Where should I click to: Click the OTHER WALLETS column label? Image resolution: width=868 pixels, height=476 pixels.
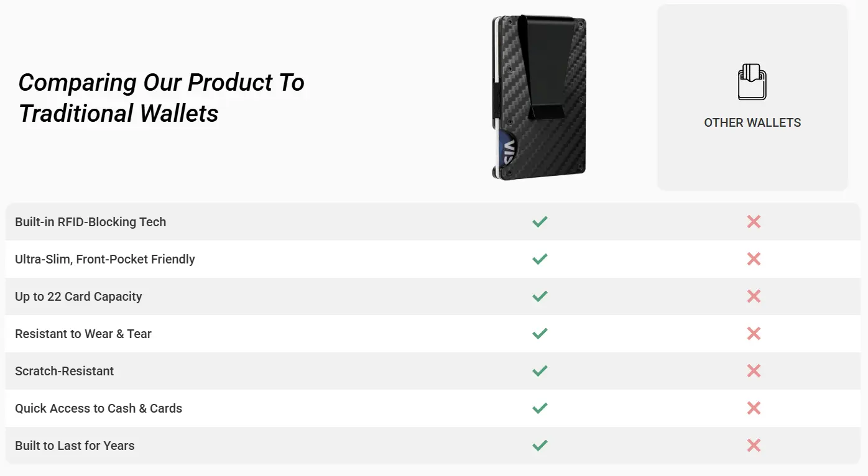752,123
